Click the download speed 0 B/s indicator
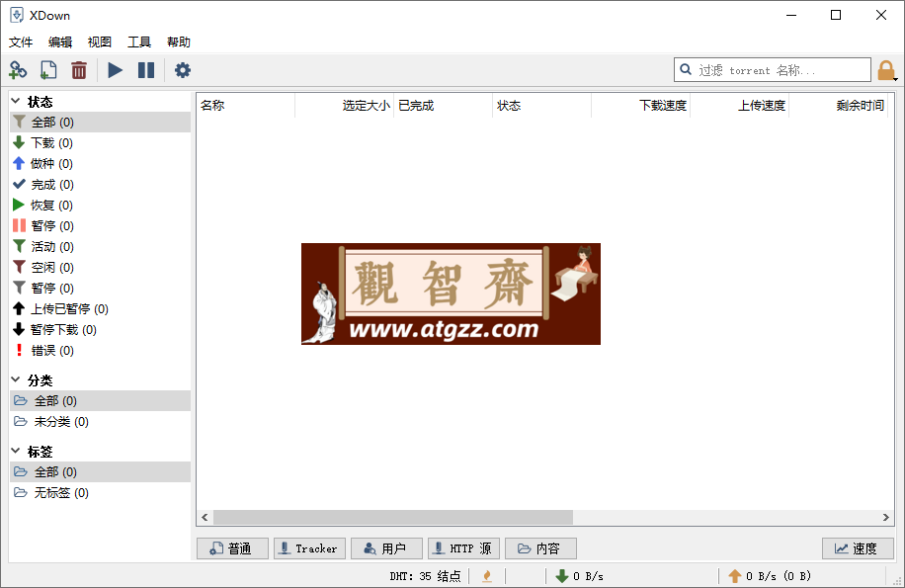The width and height of the screenshot is (905, 588). (580, 576)
